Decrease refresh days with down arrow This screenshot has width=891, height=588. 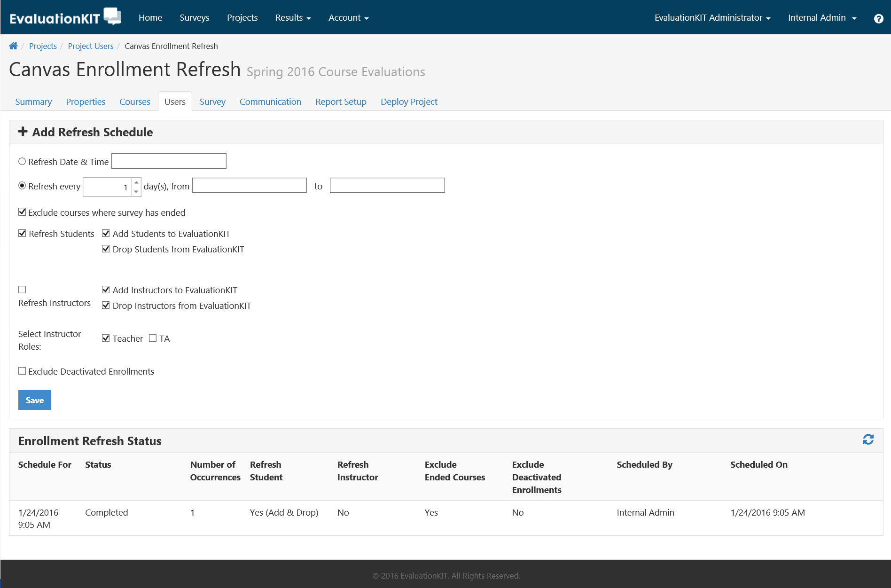136,191
